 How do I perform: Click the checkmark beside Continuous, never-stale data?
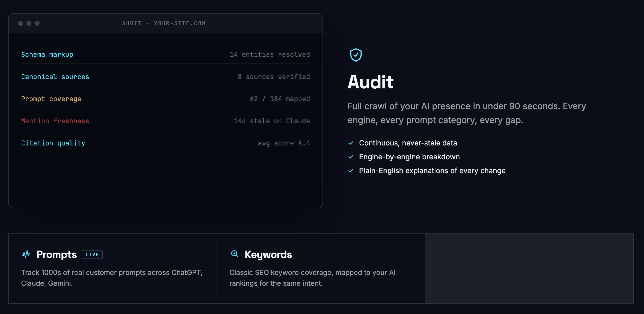point(351,143)
